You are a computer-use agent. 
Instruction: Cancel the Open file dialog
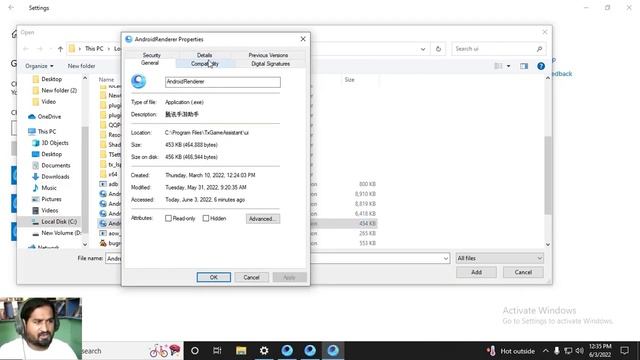523,272
